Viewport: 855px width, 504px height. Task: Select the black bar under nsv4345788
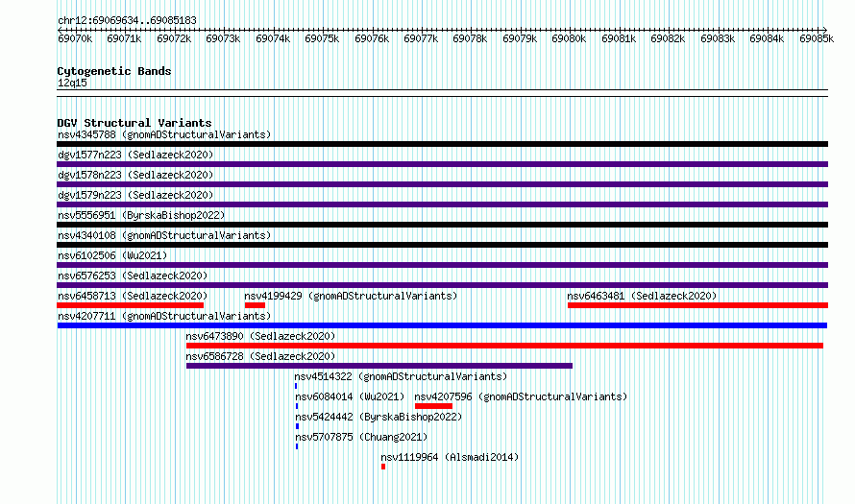[x=442, y=144]
